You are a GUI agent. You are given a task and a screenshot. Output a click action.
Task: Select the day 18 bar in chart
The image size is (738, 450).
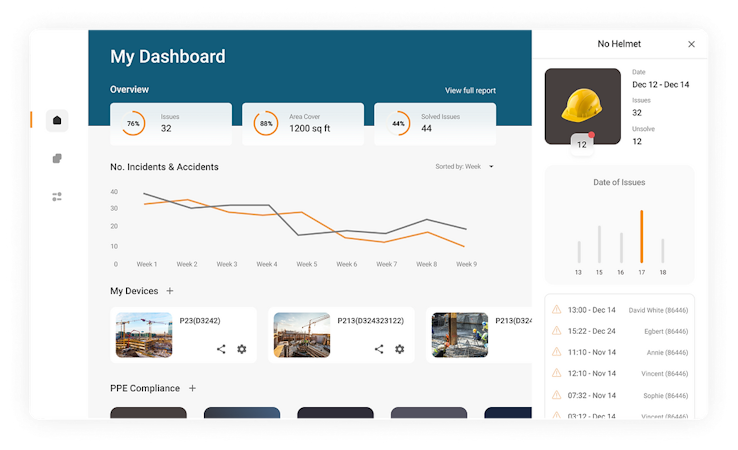tap(663, 251)
